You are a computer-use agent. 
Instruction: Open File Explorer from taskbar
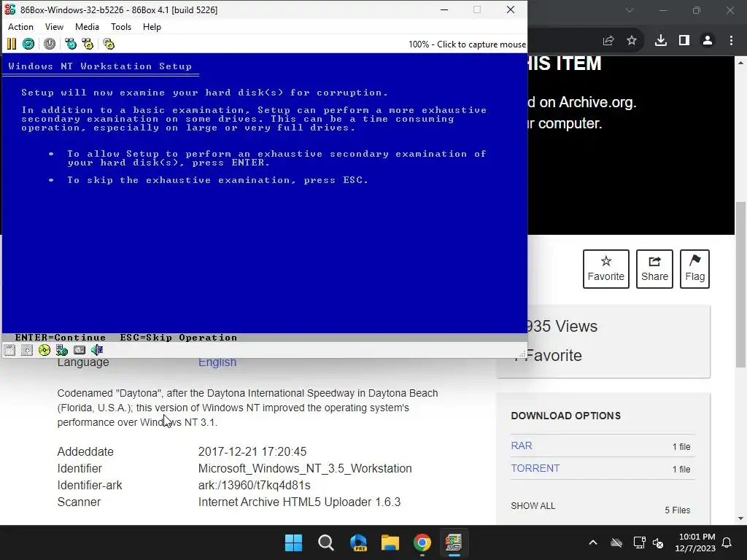pos(390,542)
